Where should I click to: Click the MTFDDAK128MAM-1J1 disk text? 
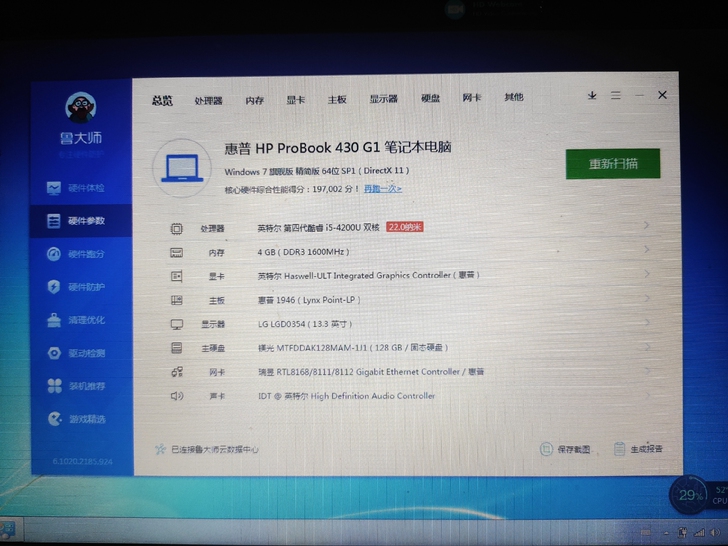pos(352,347)
